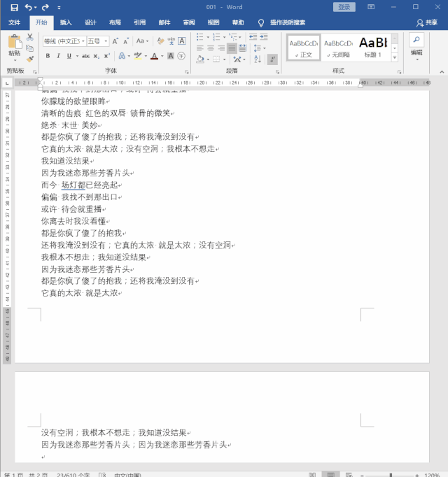The height and width of the screenshot is (477, 448).
Task: Toggle show/hide paragraph marks
Action: click(x=272, y=59)
